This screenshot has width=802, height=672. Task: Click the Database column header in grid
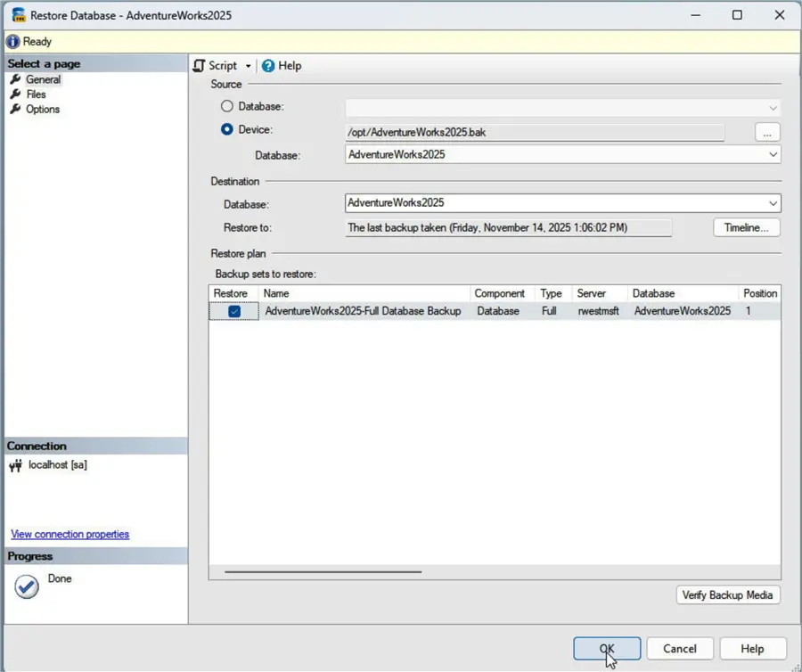pos(683,293)
